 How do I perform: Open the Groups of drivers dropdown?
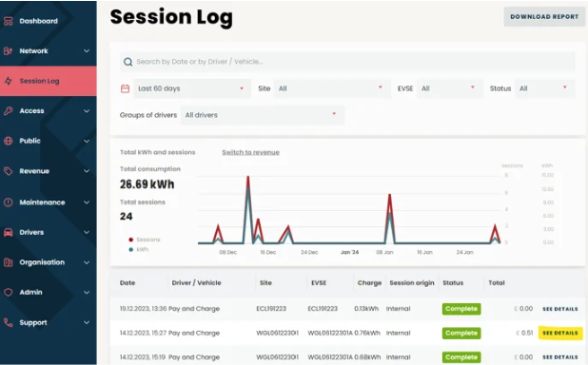(x=263, y=115)
